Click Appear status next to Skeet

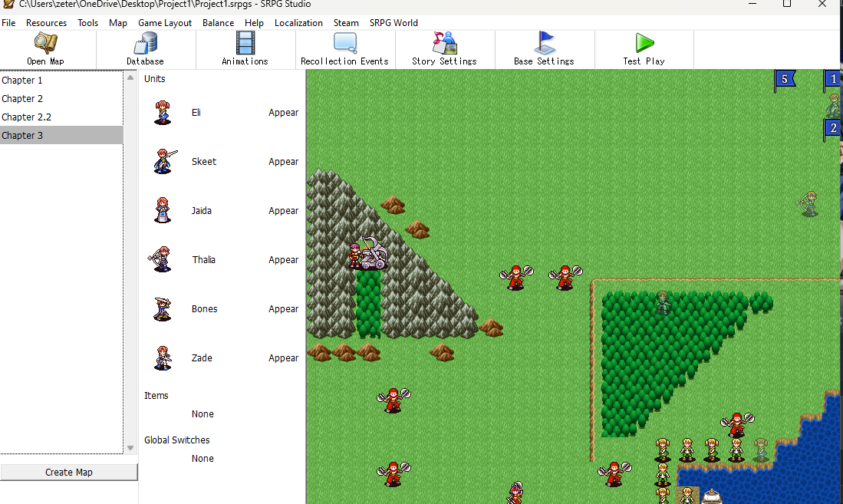283,161
